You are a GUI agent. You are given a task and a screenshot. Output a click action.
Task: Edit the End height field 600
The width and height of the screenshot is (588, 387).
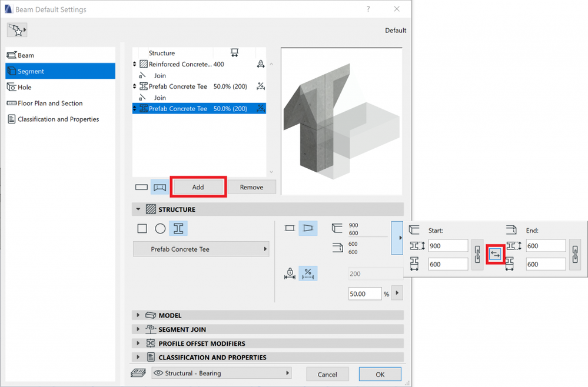pyautogui.click(x=546, y=246)
